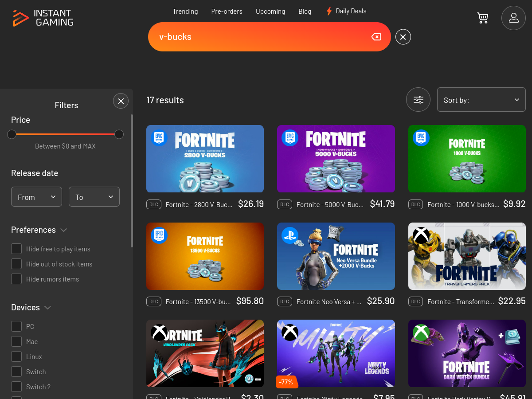The width and height of the screenshot is (532, 399).
Task: Click the Filters panel scrollbar
Action: (x=132, y=180)
